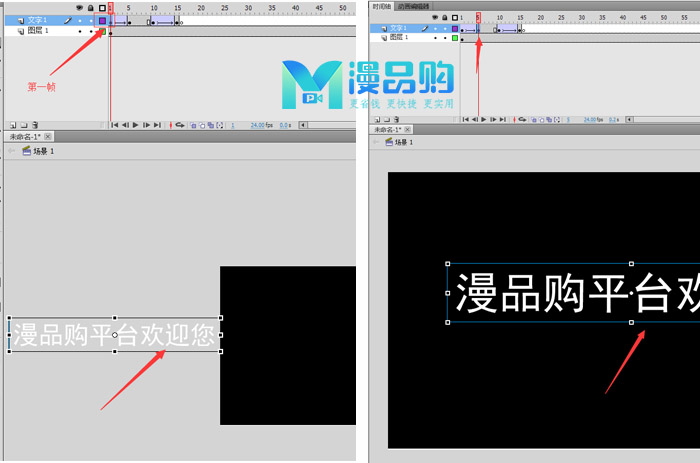Screen dimensions: 700x463
Task: Click New Folder icon in left timeline
Action: 24,125
